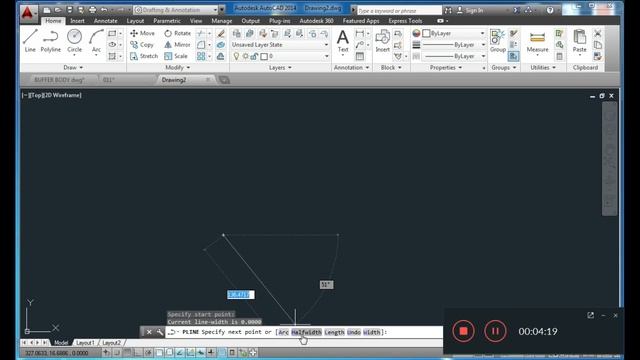Click the Fillet tool icon
Screen dimensions: 640x360
201,44
